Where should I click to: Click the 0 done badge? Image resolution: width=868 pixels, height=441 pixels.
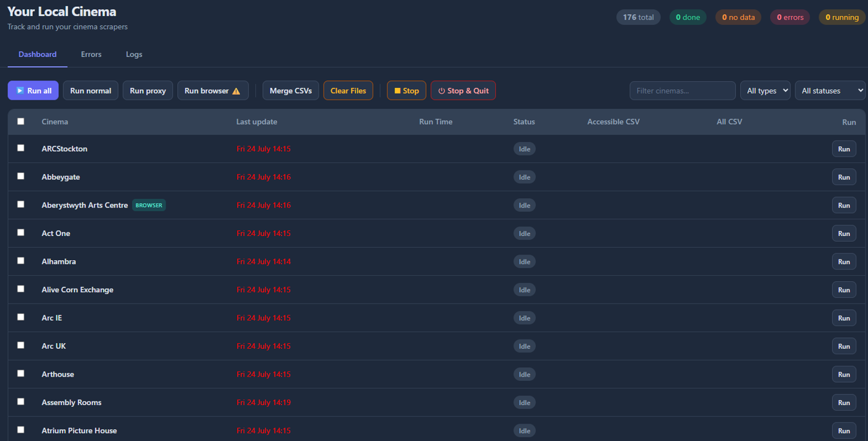tap(688, 17)
